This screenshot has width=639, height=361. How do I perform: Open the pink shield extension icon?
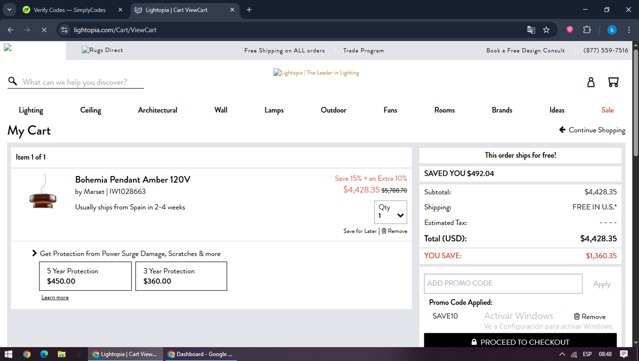(x=570, y=30)
